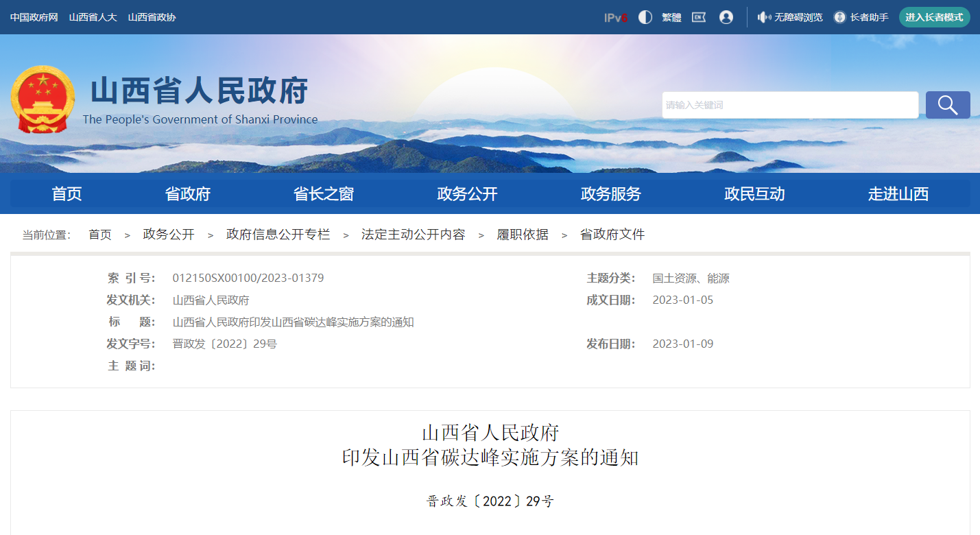Viewport: 980px width, 535px height.
Task: Click the search magnifier icon
Action: tap(947, 104)
